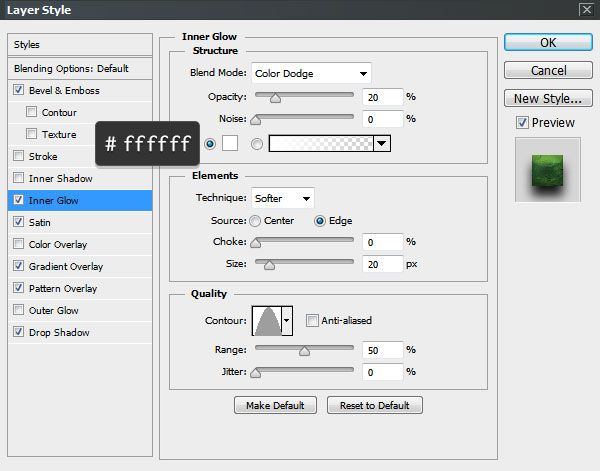Close the Layer Style dialog window
The height and width of the screenshot is (471, 600).
tap(587, 9)
